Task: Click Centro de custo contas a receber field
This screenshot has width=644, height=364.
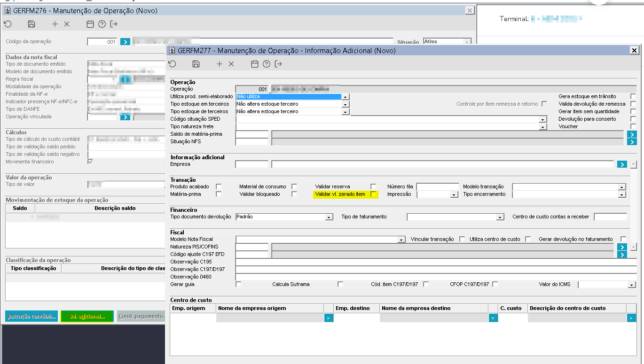Action: [x=610, y=217]
